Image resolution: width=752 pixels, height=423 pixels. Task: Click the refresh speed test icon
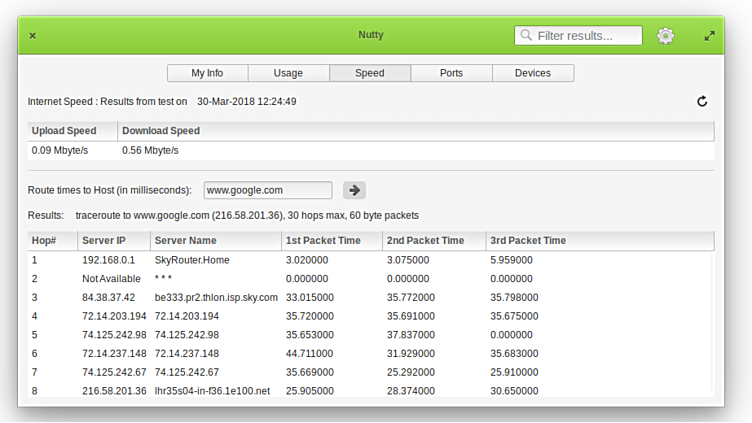point(702,101)
